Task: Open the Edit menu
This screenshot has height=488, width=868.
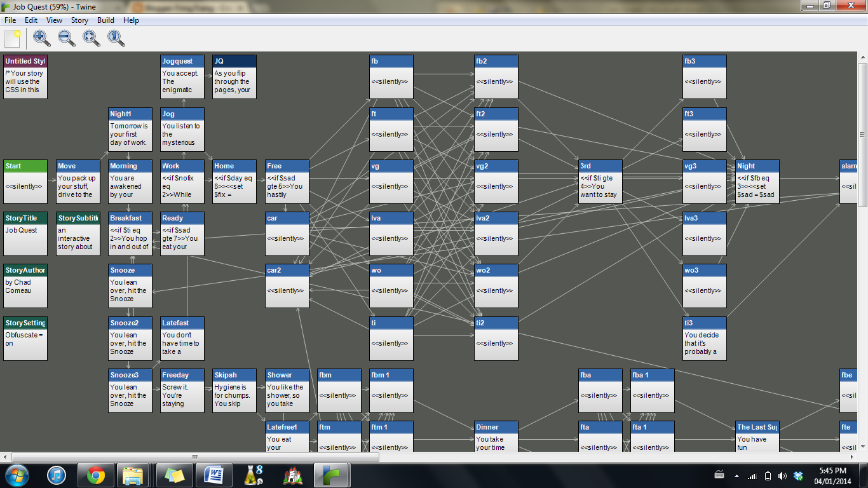Action: 31,20
